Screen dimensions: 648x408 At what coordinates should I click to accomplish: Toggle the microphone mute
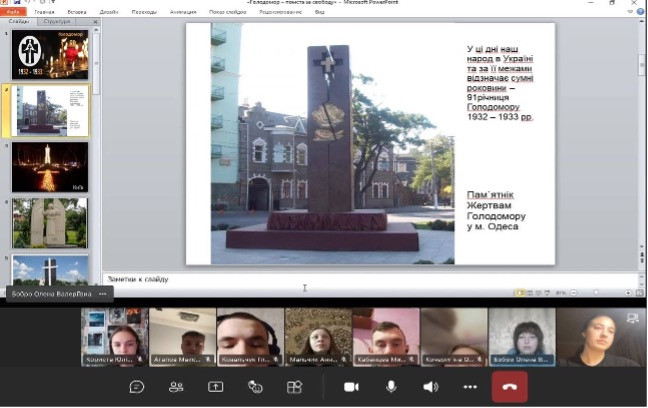pos(391,387)
